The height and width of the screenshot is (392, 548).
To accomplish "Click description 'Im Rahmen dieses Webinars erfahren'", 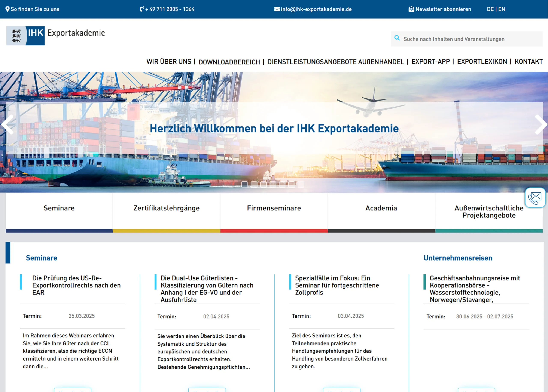I will click(x=71, y=351).
